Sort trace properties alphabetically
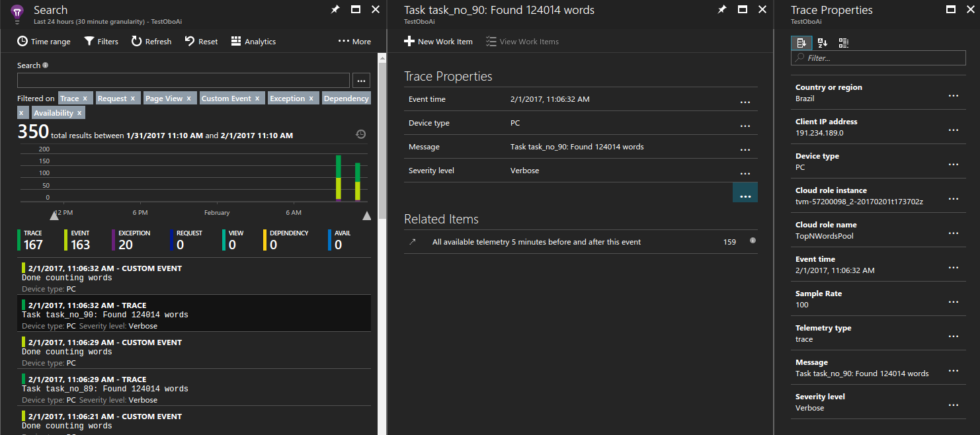Viewport: 980px width, 435px height. (822, 42)
